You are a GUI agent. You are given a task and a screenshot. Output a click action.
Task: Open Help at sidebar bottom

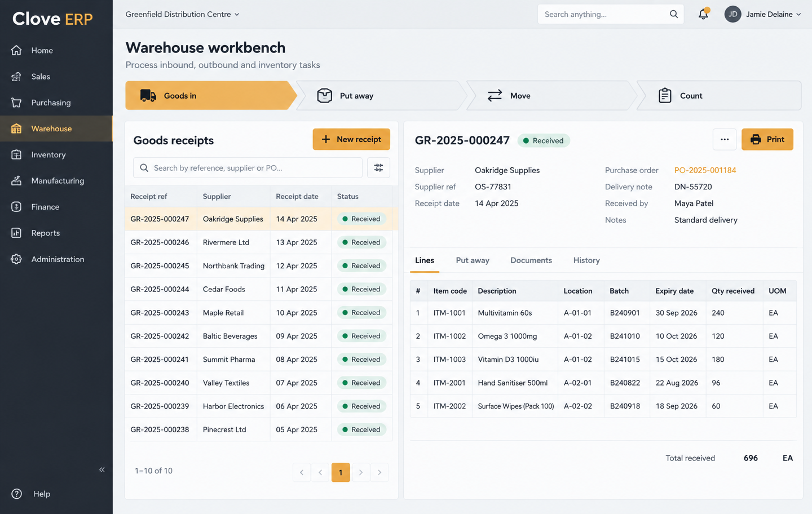click(56, 494)
